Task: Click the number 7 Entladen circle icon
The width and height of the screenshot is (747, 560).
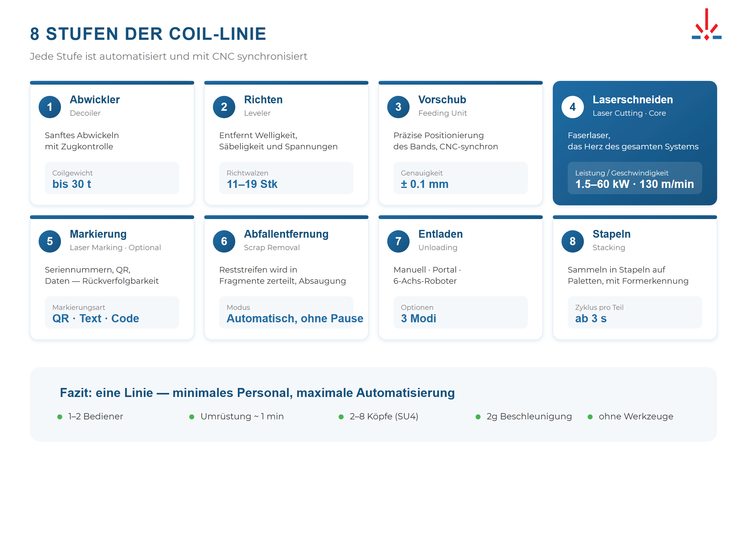Action: click(398, 241)
